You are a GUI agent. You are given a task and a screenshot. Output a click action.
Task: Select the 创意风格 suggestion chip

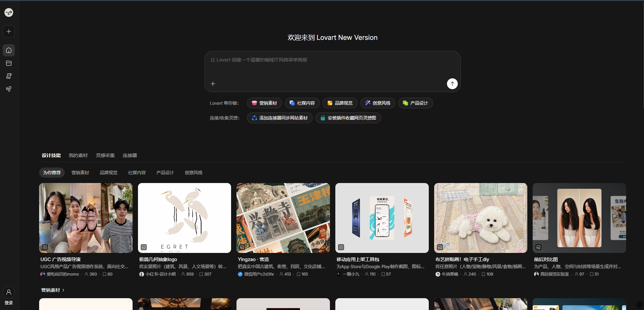click(x=378, y=103)
